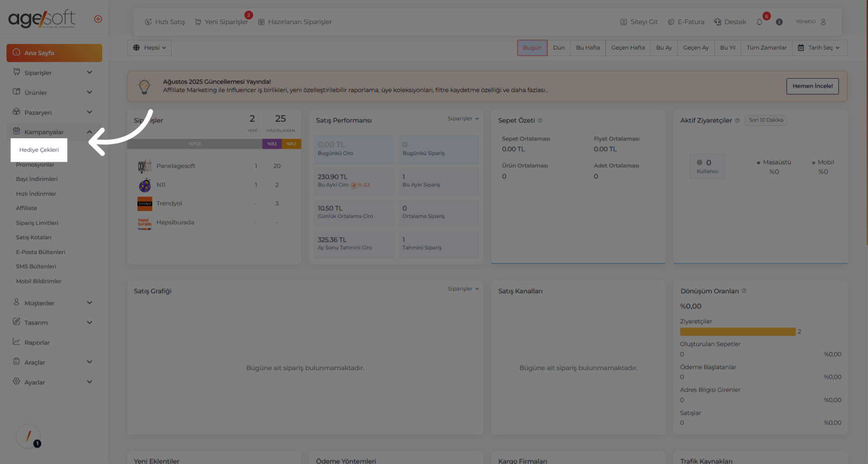Switch to the Geçen Ay tab

pyautogui.click(x=695, y=48)
